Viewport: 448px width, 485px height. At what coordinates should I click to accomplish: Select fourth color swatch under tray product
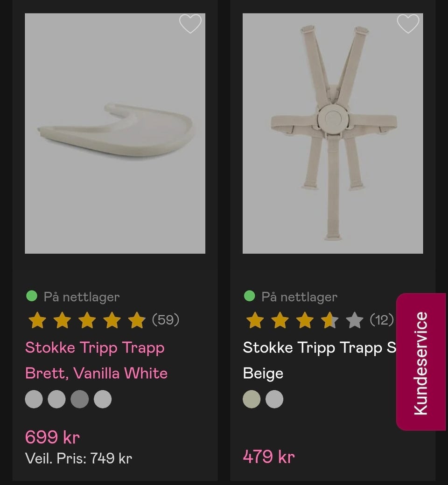[x=103, y=399]
